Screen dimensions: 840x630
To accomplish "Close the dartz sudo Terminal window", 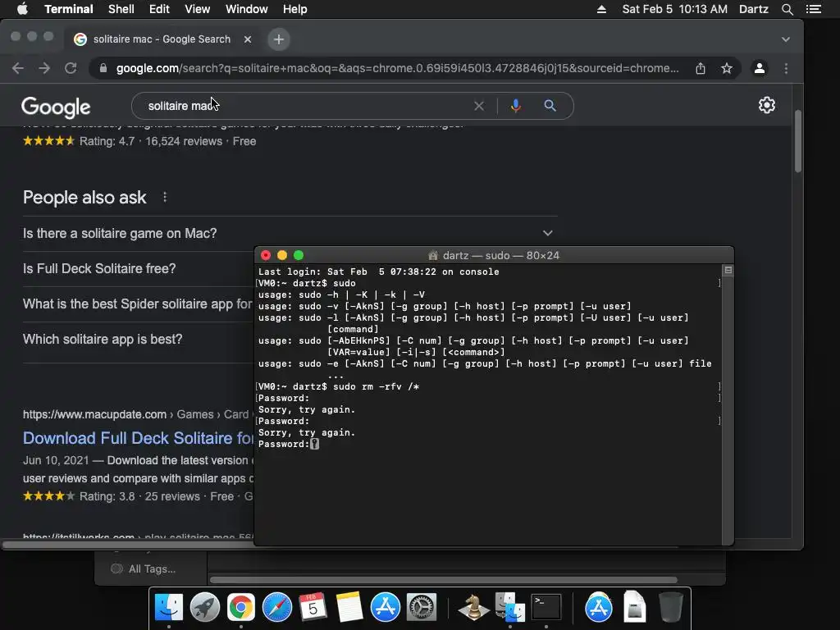I will point(265,255).
